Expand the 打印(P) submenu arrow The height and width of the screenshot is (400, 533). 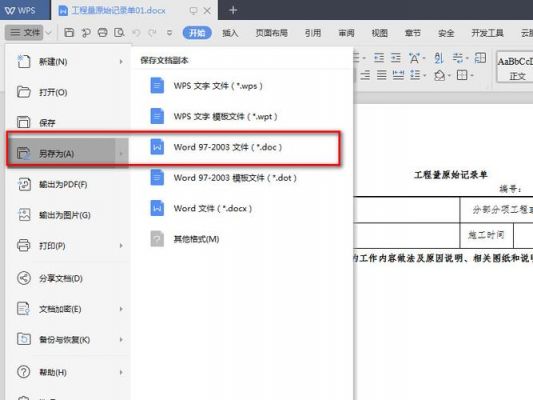click(x=121, y=245)
